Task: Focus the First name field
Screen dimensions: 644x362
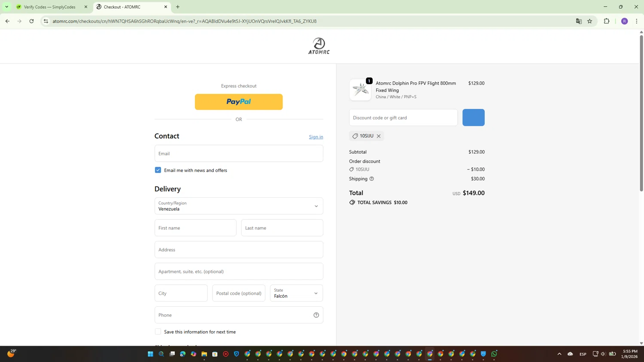Action: [x=195, y=228]
